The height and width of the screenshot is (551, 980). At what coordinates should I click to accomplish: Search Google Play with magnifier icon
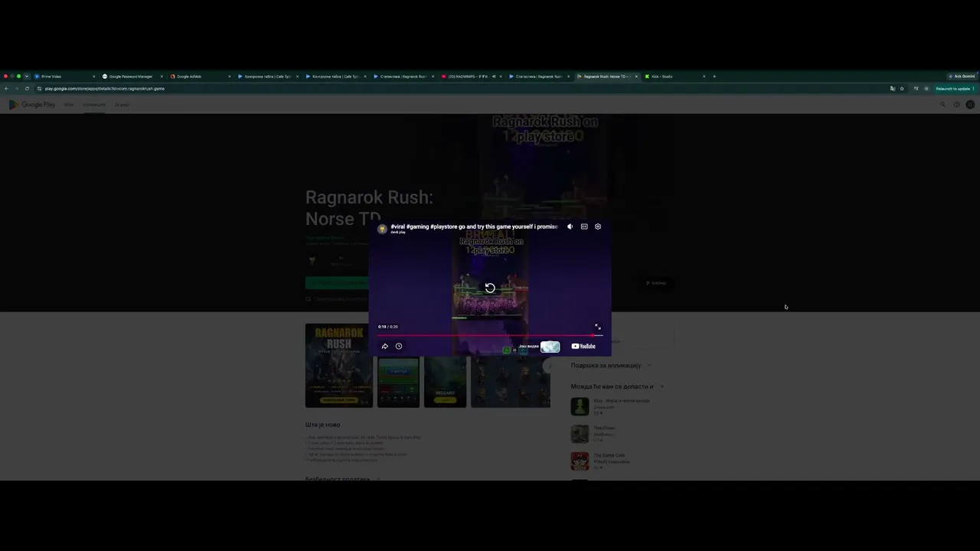click(942, 105)
